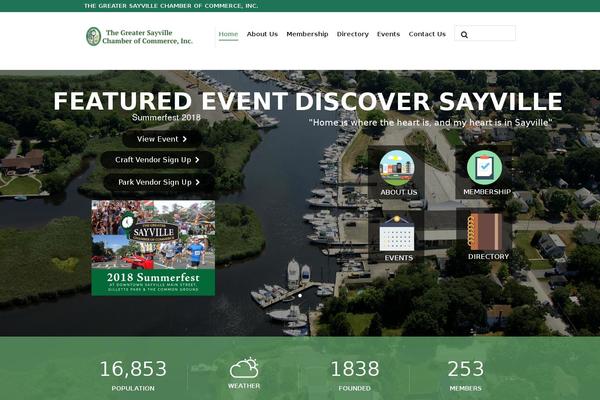Click the FEATURED EVENT heading
This screenshot has width=600, height=400.
point(170,101)
